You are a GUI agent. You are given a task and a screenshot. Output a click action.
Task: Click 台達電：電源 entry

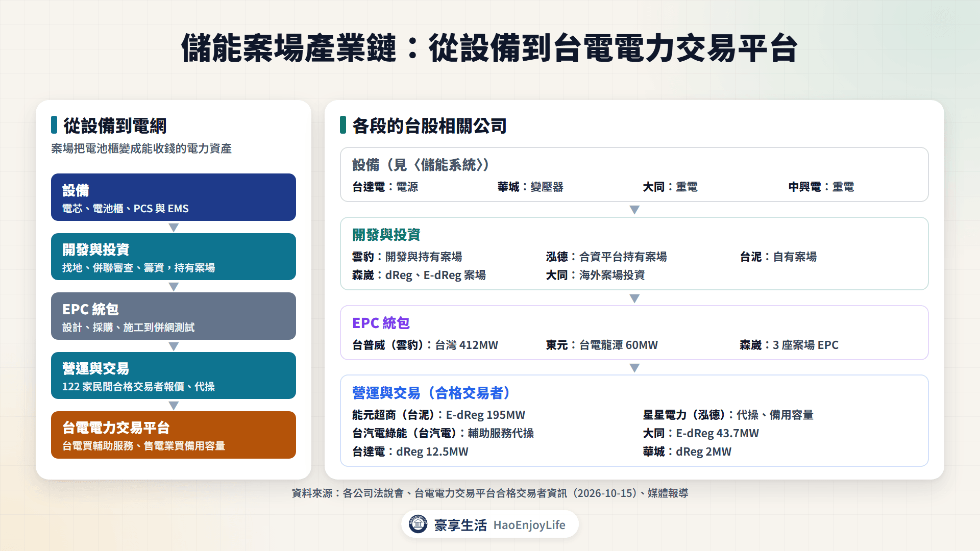coord(385,187)
